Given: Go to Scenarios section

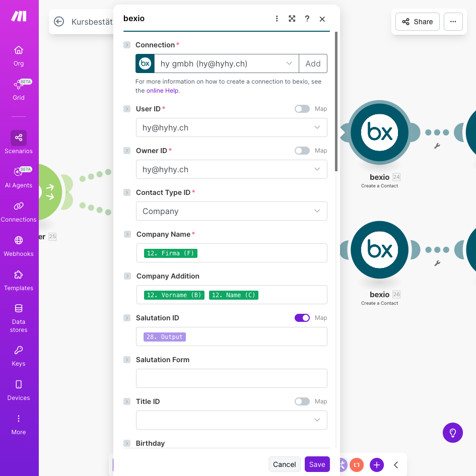Looking at the screenshot, I should point(19,143).
